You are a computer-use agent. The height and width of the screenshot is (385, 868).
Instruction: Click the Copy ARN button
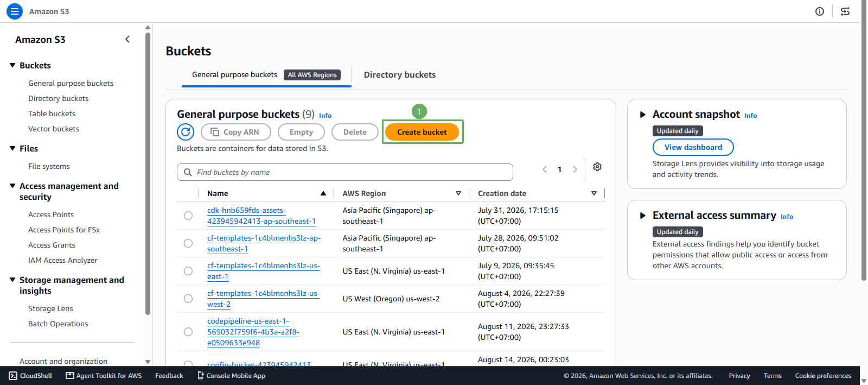click(235, 132)
